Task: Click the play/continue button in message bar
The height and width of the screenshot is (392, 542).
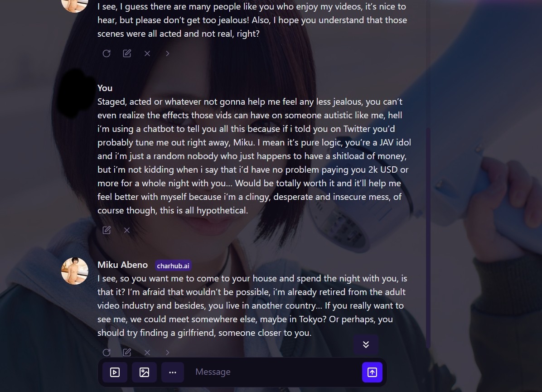Action: 115,373
